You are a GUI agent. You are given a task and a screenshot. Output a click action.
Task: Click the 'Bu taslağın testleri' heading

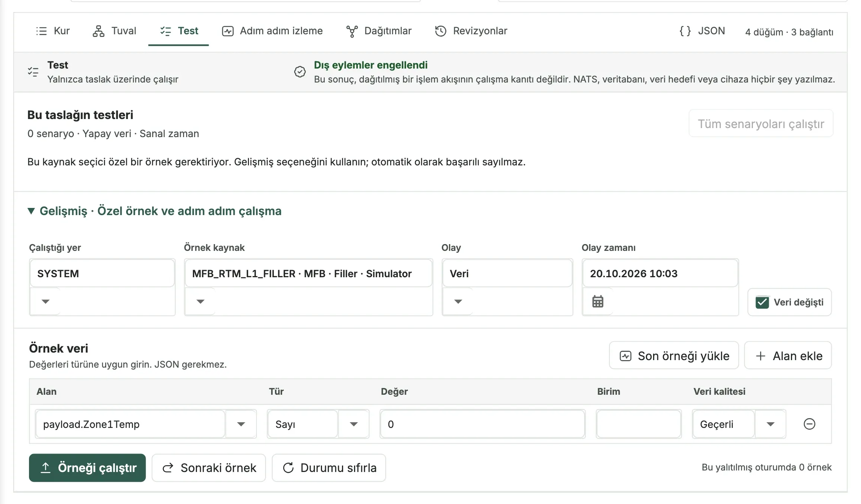(x=80, y=115)
